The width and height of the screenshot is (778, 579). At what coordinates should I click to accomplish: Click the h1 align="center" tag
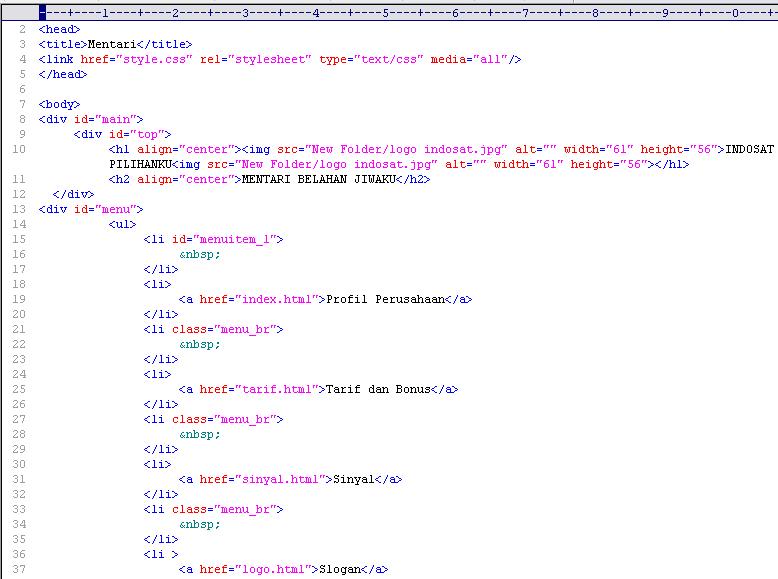tap(175, 149)
